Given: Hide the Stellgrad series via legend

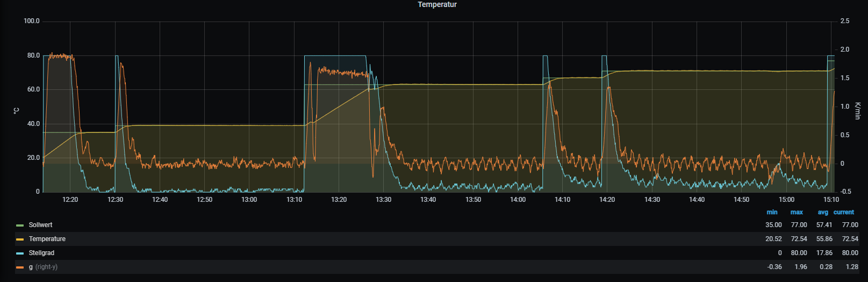Looking at the screenshot, I should click(x=41, y=253).
